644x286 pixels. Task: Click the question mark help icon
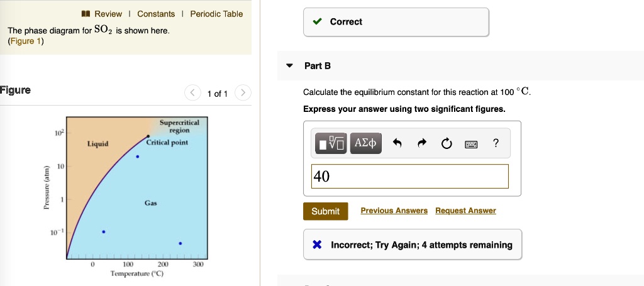coord(496,144)
